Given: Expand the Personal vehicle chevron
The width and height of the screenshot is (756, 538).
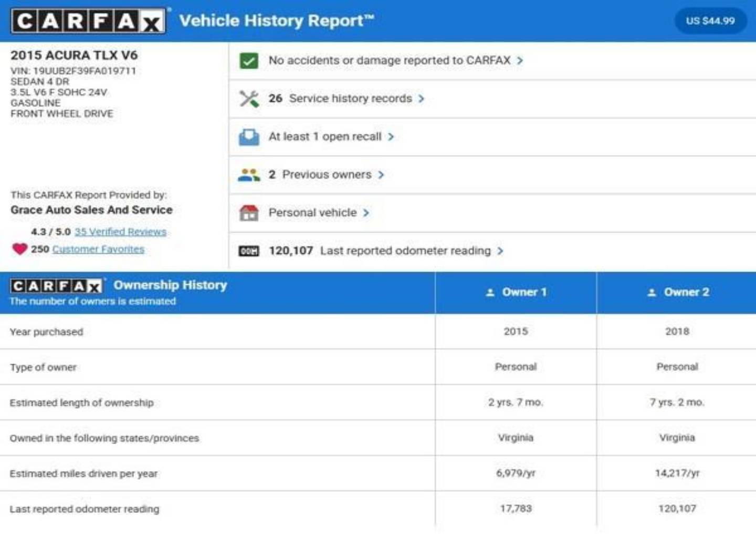Looking at the screenshot, I should pos(366,213).
